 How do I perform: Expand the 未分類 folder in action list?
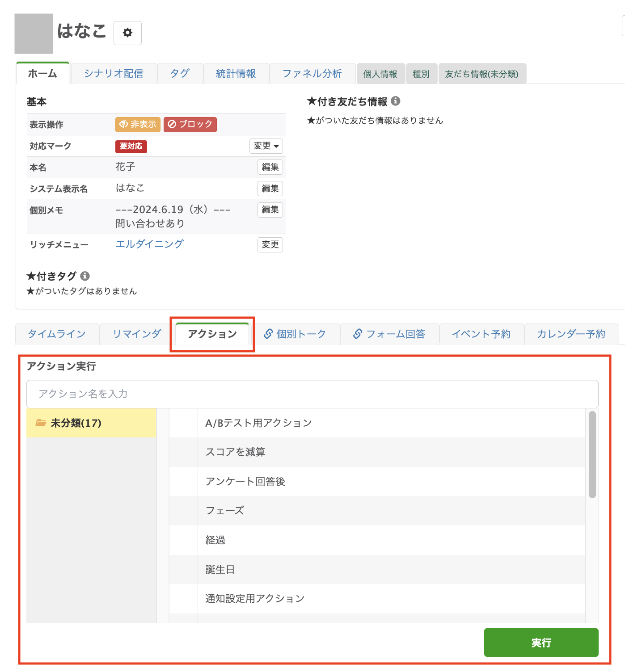pyautogui.click(x=76, y=423)
